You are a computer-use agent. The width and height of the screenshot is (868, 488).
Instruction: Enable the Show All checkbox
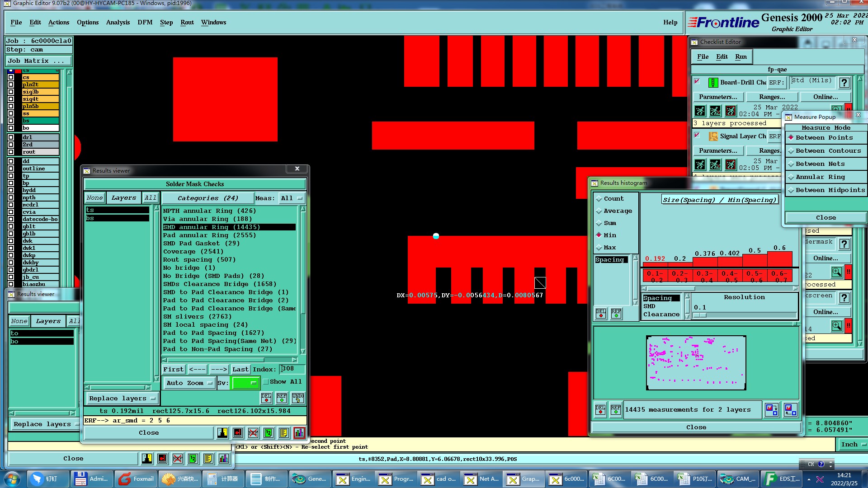(266, 382)
